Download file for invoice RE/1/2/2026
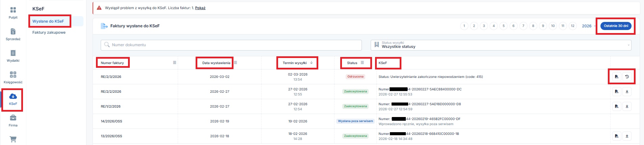Image resolution: width=644 pixels, height=145 pixels. (x=627, y=106)
